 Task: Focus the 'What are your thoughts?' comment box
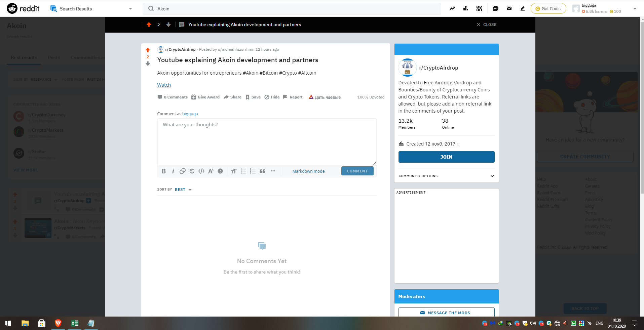click(x=267, y=141)
